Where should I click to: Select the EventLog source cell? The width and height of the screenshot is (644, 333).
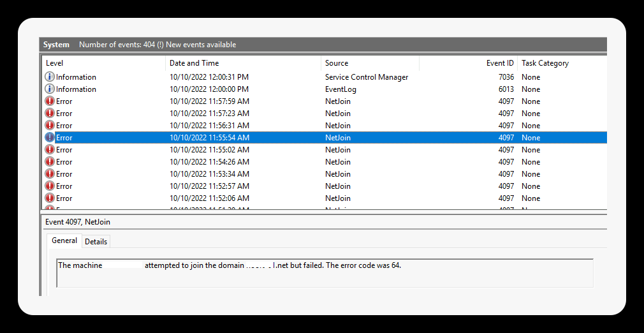click(x=340, y=89)
